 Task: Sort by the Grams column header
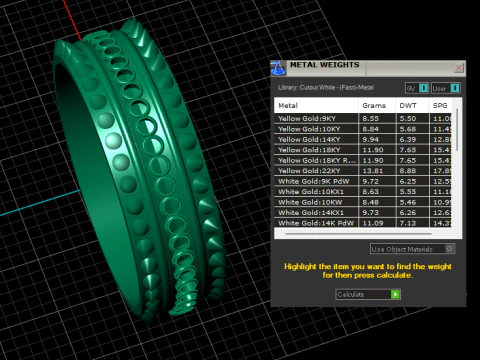(x=377, y=106)
